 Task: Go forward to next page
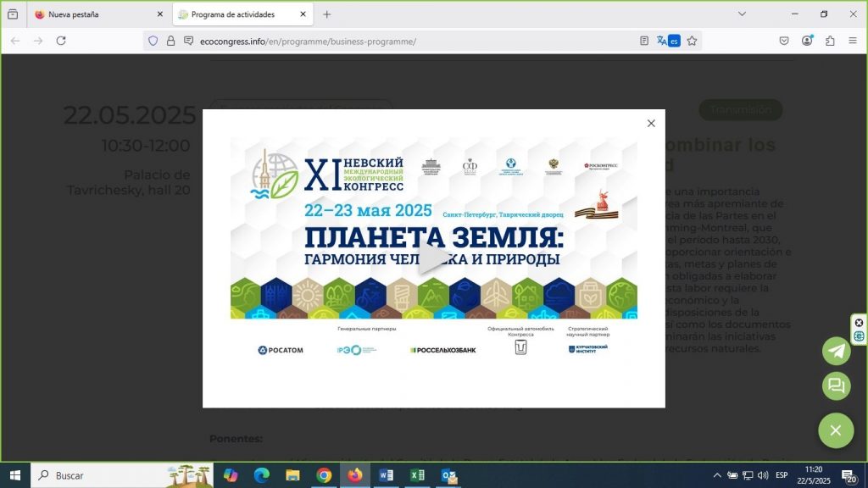(38, 41)
